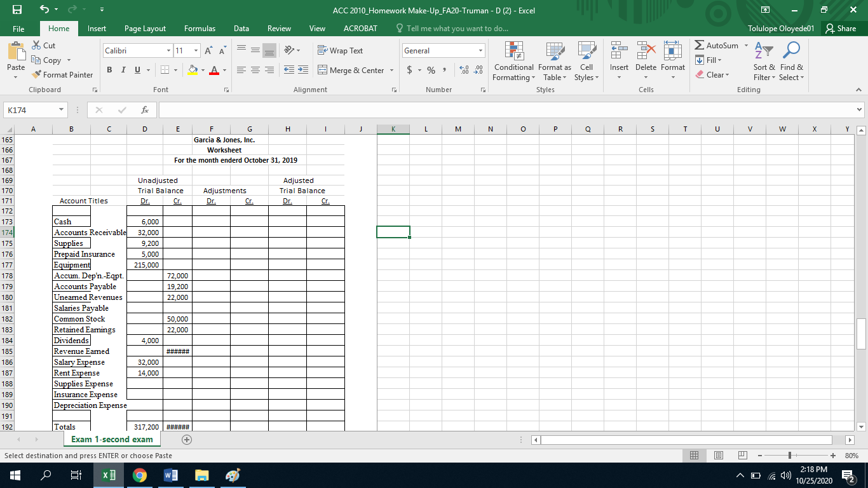Click the Zoom In plus button
The image size is (868, 488).
(832, 456)
